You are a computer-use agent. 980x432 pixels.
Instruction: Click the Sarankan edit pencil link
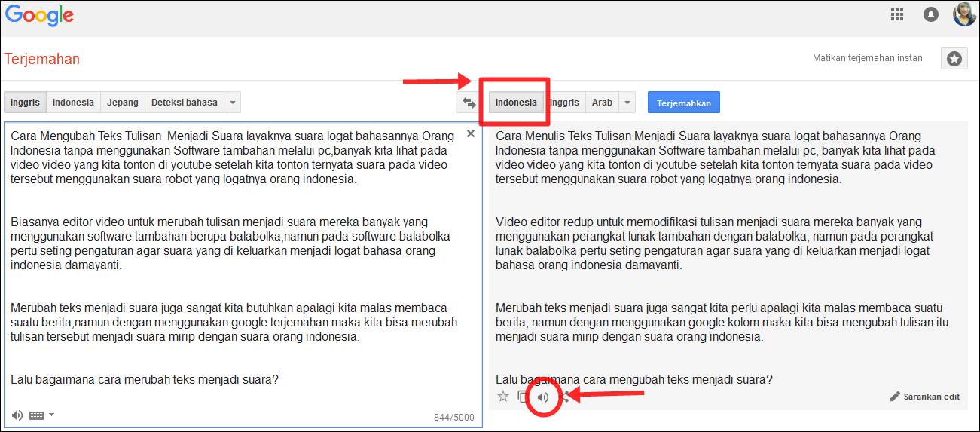click(x=925, y=397)
